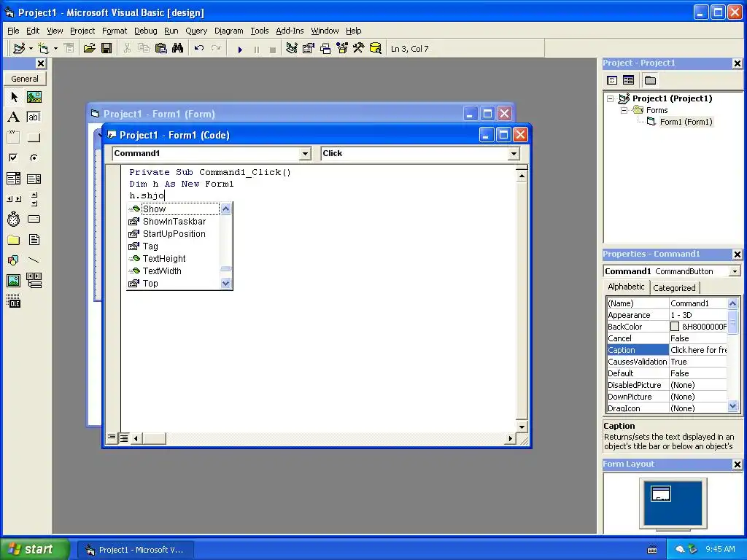Screen dimensions: 747x560
Task: Select the TextBox control (abl) in toolbox
Action: pyautogui.click(x=34, y=117)
